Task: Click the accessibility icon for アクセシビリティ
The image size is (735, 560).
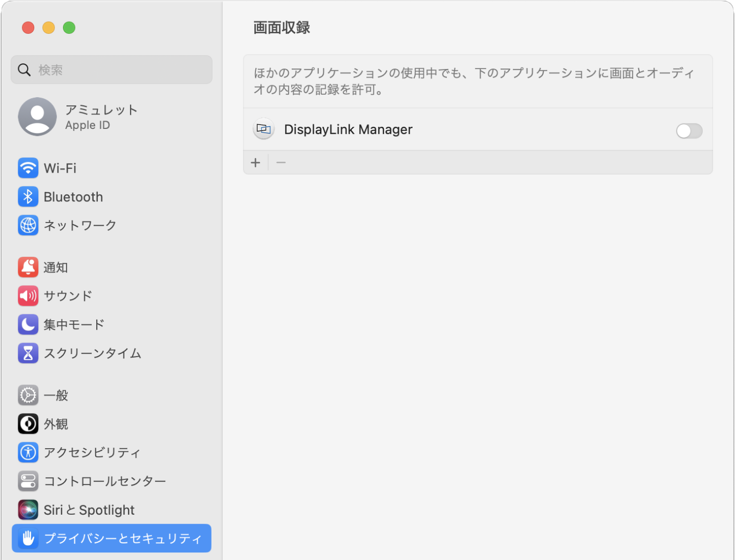Action: click(x=28, y=452)
